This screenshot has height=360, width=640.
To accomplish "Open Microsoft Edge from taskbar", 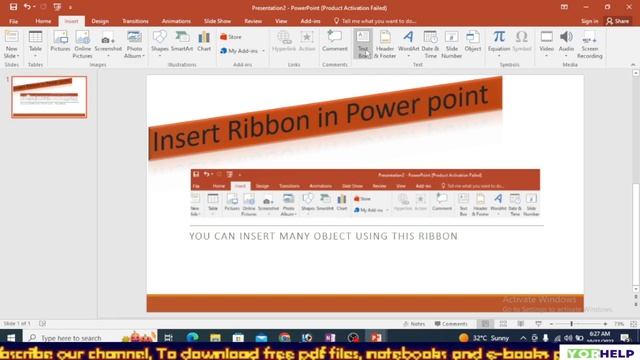I will coord(192,338).
